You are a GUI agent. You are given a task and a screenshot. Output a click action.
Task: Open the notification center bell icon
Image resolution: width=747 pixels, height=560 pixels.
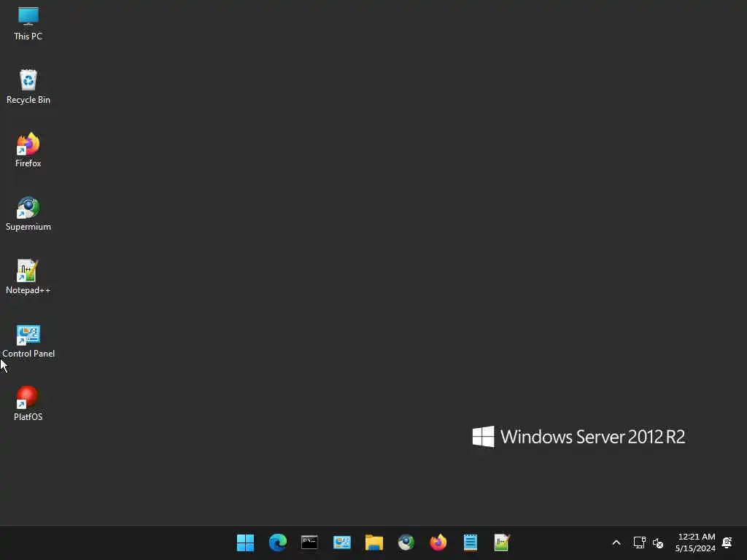[x=727, y=542]
